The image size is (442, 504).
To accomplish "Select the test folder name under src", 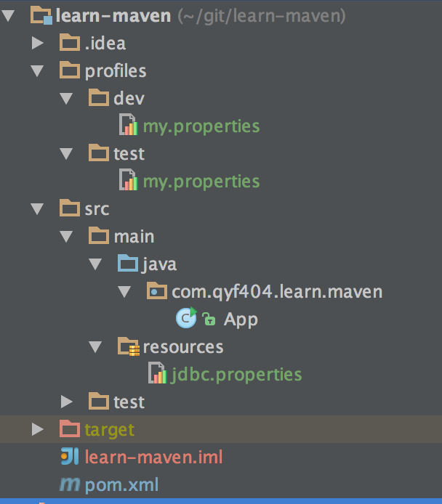I will pyautogui.click(x=129, y=402).
